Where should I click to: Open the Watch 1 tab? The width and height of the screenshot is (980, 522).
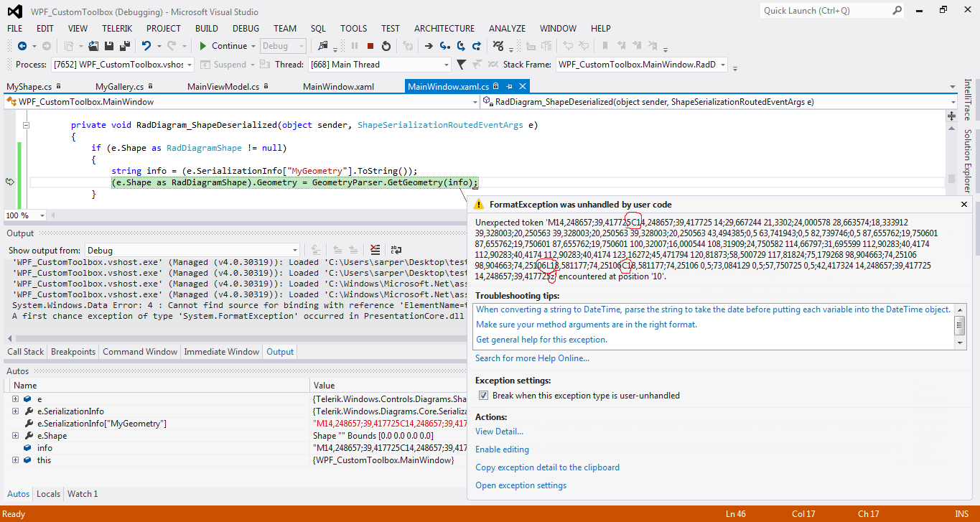[x=83, y=494]
